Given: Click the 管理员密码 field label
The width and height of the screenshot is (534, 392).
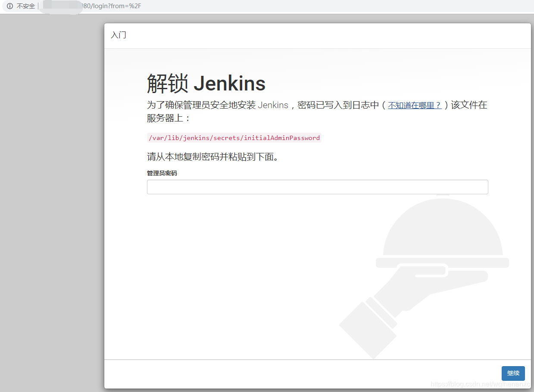Looking at the screenshot, I should coord(162,173).
